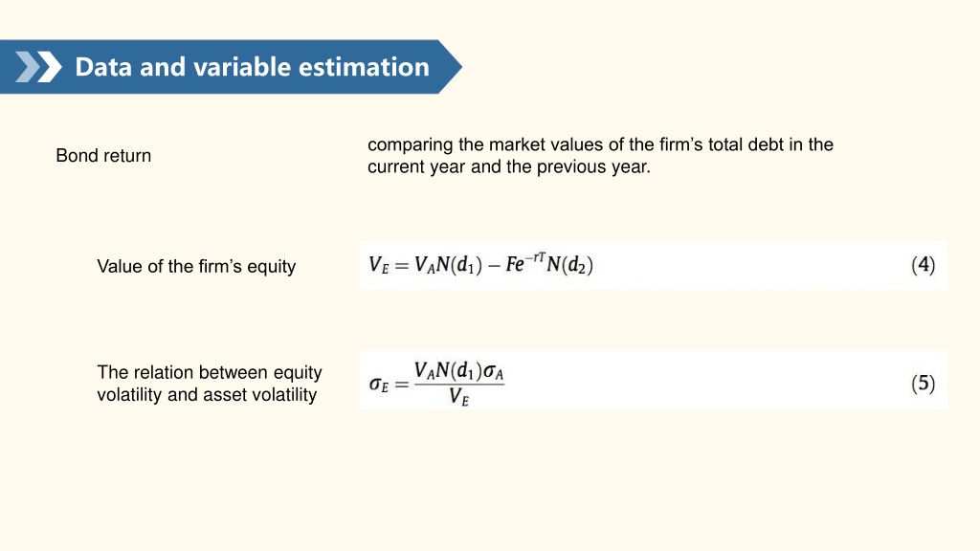Click the 'volatility and asset volatility' line
Image resolution: width=980 pixels, height=551 pixels.
click(x=207, y=395)
